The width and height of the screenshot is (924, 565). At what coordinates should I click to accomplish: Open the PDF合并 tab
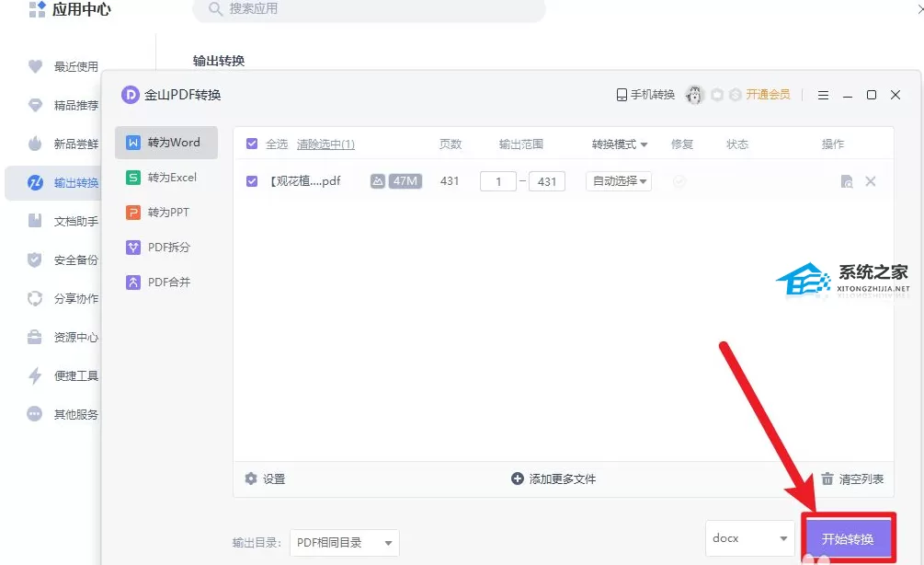[x=166, y=282]
